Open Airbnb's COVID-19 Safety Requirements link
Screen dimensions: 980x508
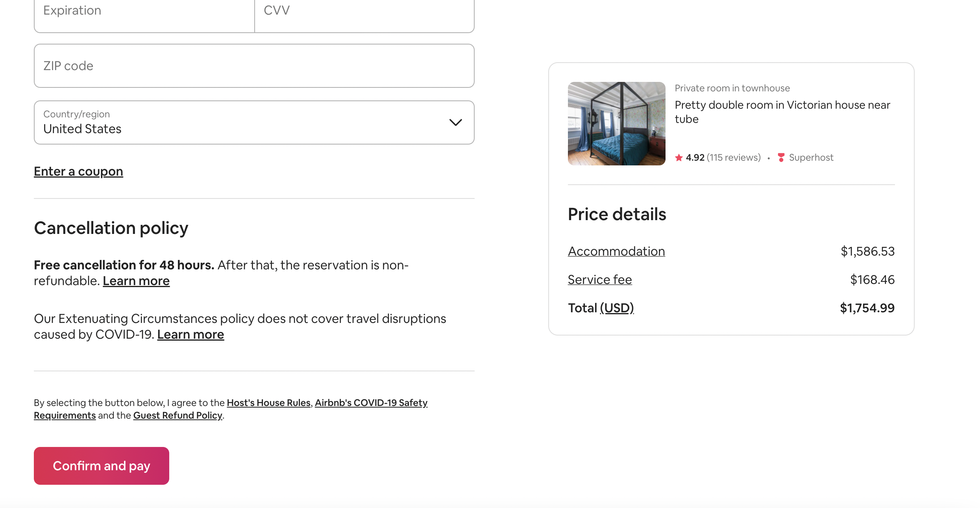pyautogui.click(x=371, y=403)
